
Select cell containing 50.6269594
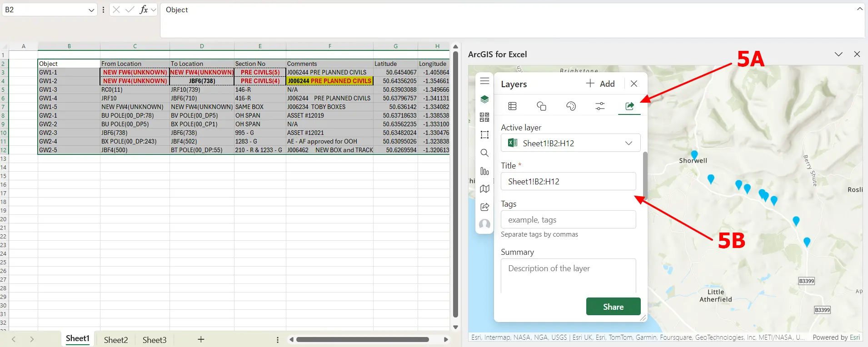point(395,150)
